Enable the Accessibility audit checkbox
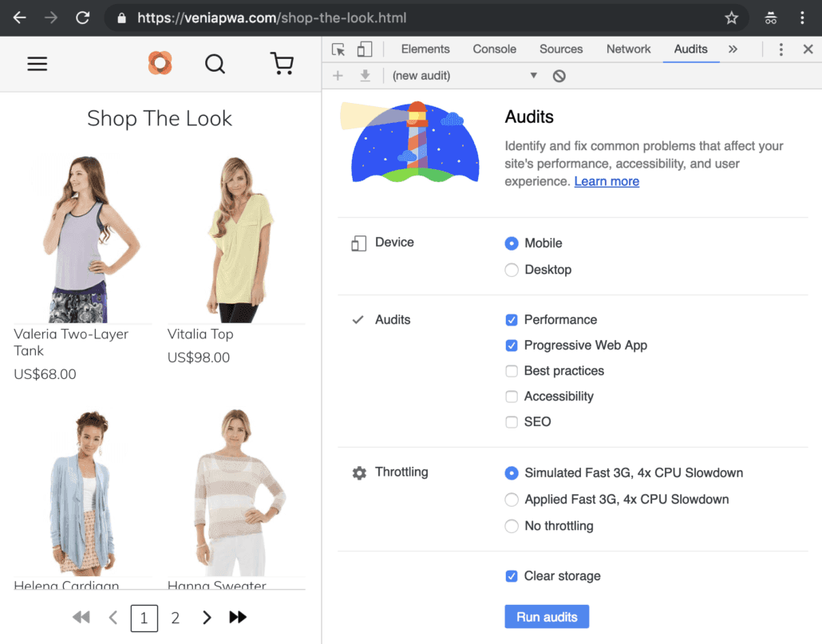This screenshot has height=644, width=822. 512,397
